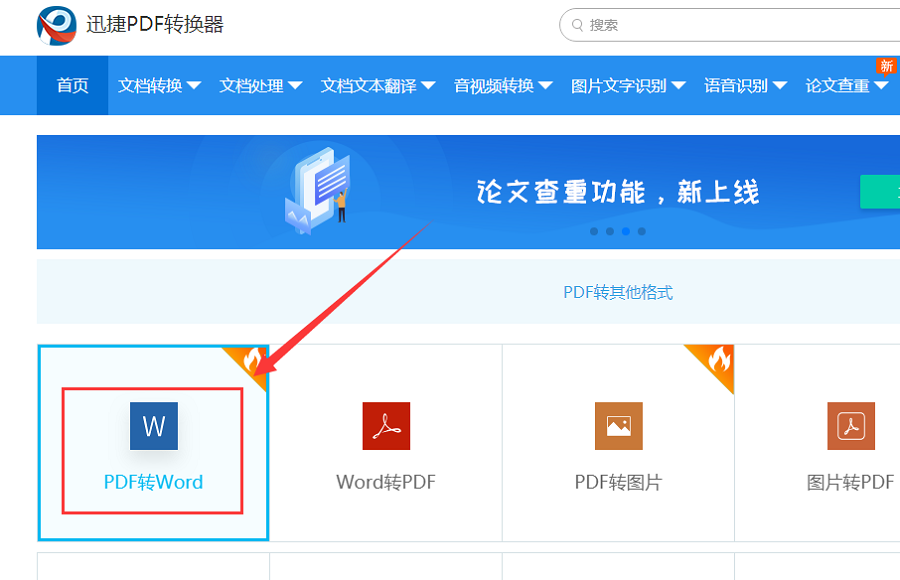Focus the 搜索 search input field
900x580 pixels.
click(x=730, y=25)
